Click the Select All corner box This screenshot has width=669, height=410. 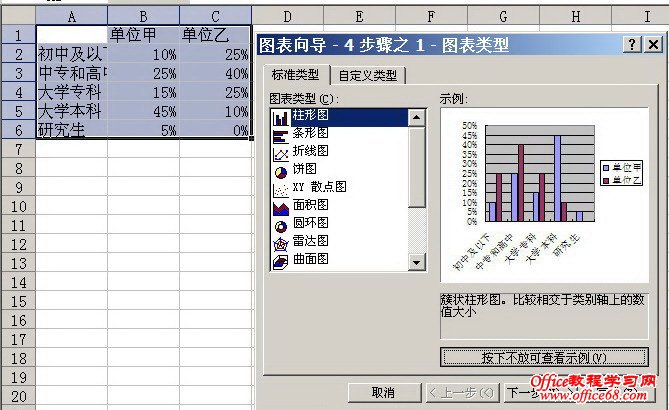point(18,16)
